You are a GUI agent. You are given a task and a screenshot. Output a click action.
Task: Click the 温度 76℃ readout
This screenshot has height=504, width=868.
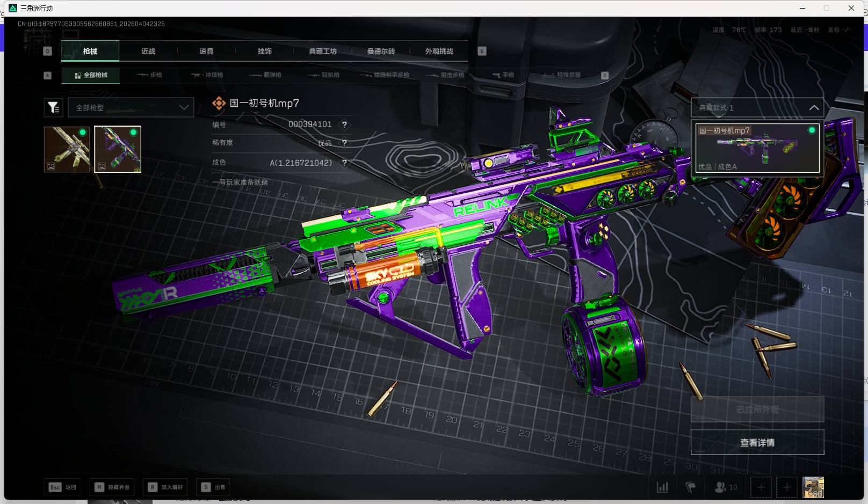pyautogui.click(x=729, y=30)
